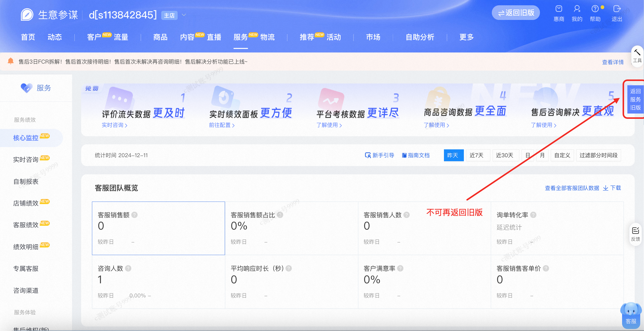
Task: Click help icon next to 客户满意率
Action: point(400,268)
